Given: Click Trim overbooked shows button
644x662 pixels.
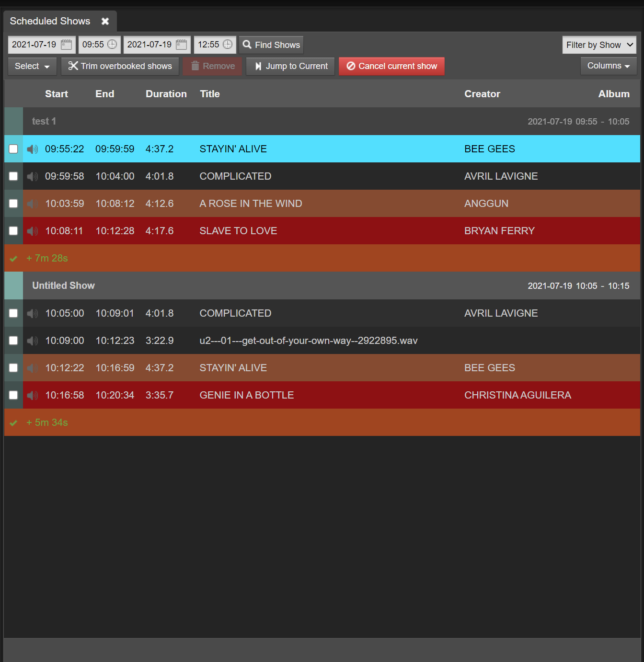Looking at the screenshot, I should (x=120, y=66).
